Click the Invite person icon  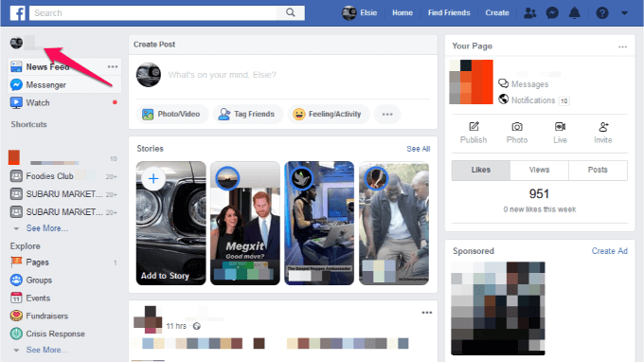pos(603,127)
